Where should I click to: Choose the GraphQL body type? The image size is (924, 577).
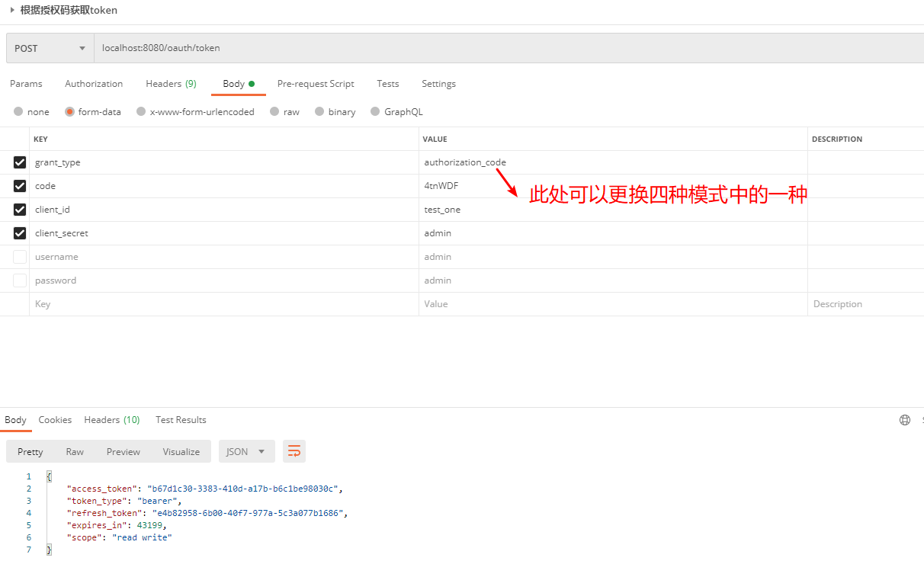pos(375,112)
